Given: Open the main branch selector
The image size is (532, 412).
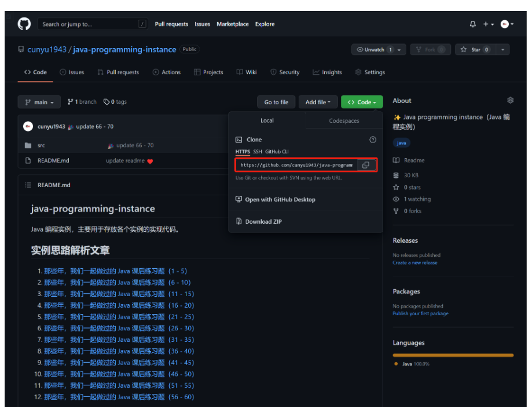Looking at the screenshot, I should (x=39, y=102).
